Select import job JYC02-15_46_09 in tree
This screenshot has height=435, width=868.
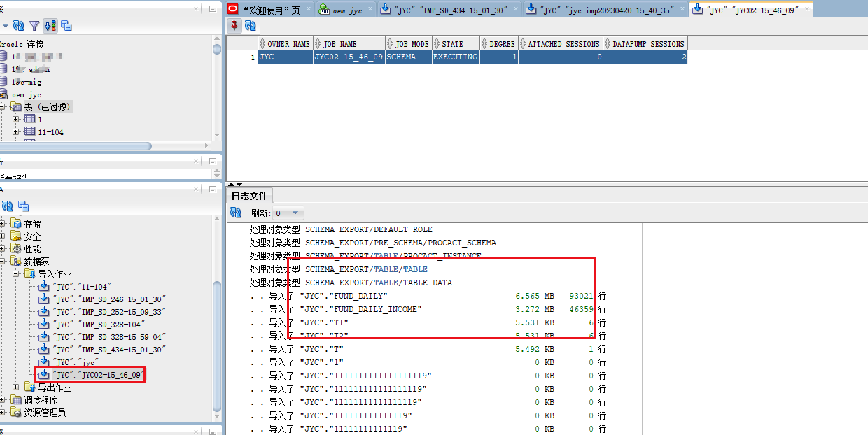tap(97, 375)
